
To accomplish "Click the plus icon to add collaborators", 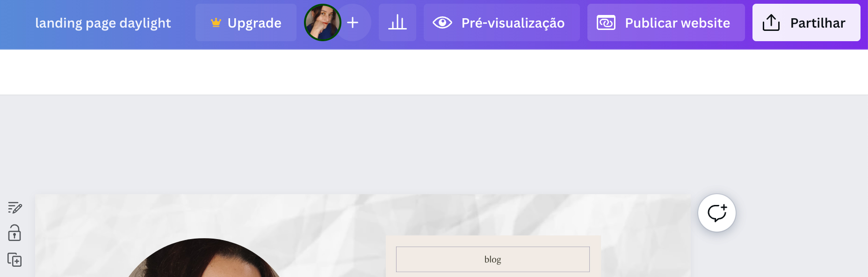I will [353, 22].
